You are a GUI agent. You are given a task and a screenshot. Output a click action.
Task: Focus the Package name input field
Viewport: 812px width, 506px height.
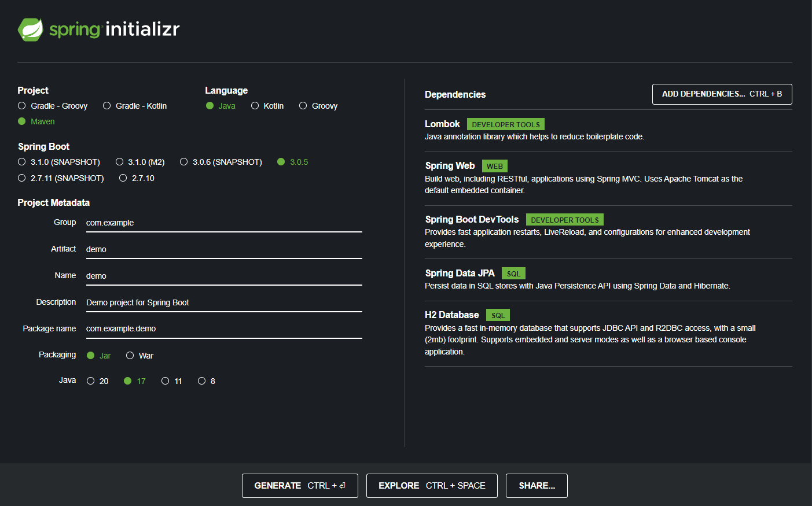pos(224,328)
